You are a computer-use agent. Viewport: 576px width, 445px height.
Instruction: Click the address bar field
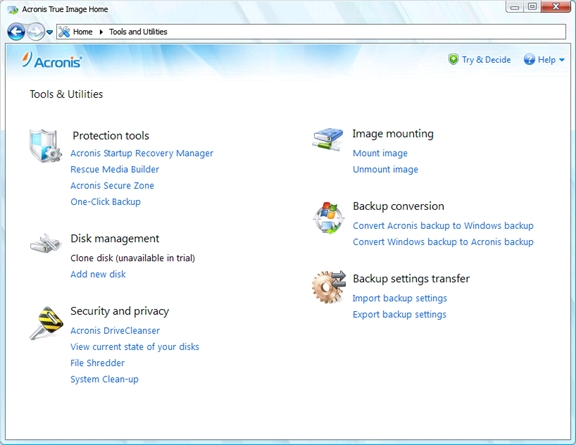(x=311, y=32)
